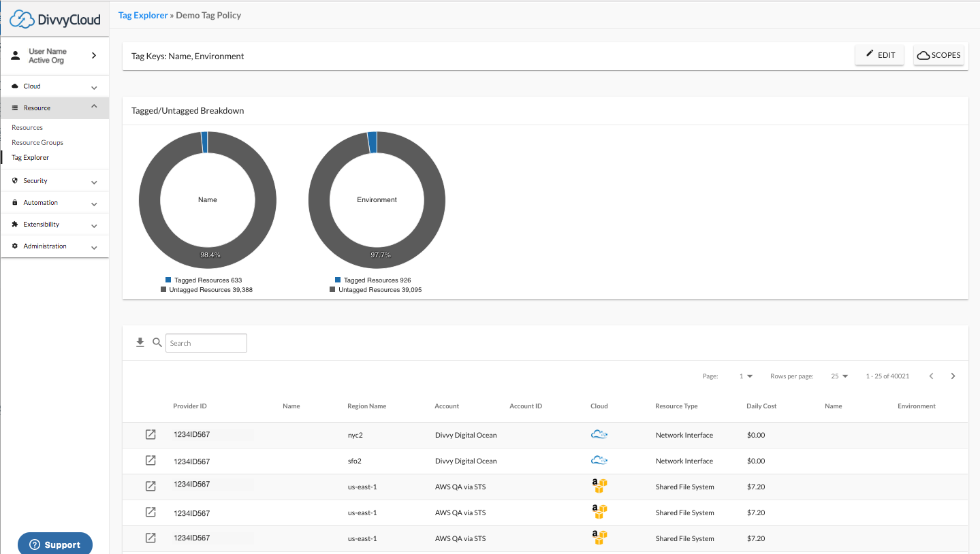Click Digital Ocean cloud icon in sfo2 row
The width and height of the screenshot is (980, 554).
pyautogui.click(x=599, y=460)
